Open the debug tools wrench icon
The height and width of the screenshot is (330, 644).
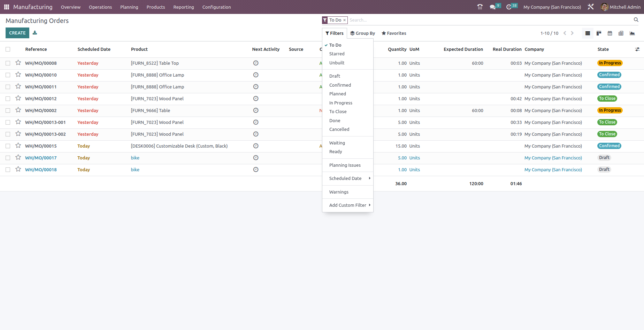tap(591, 7)
